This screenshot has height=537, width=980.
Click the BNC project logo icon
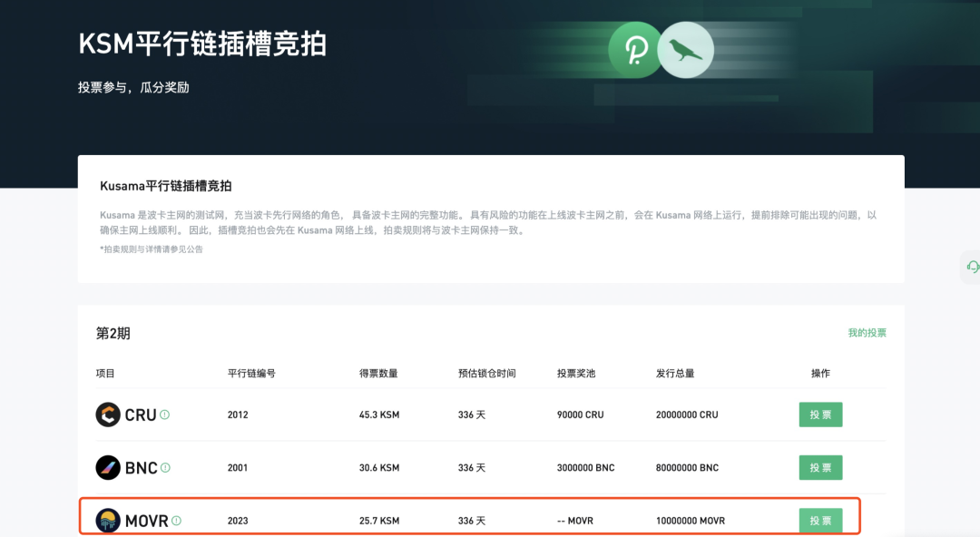107,468
